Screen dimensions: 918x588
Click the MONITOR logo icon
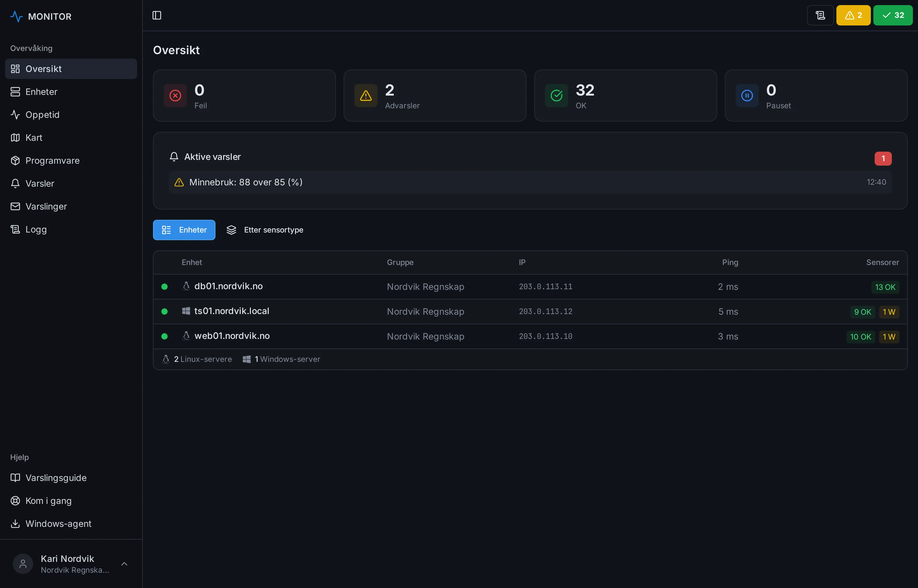point(17,17)
